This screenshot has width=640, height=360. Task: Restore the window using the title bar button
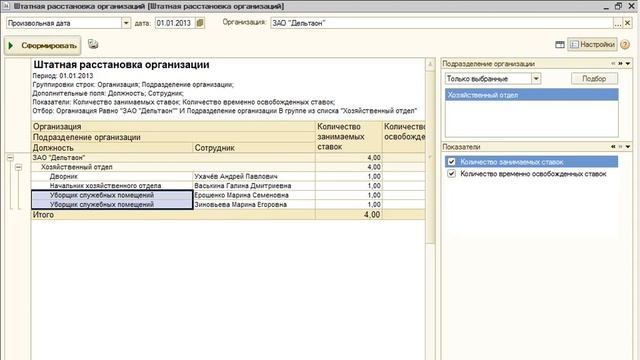[x=618, y=6]
